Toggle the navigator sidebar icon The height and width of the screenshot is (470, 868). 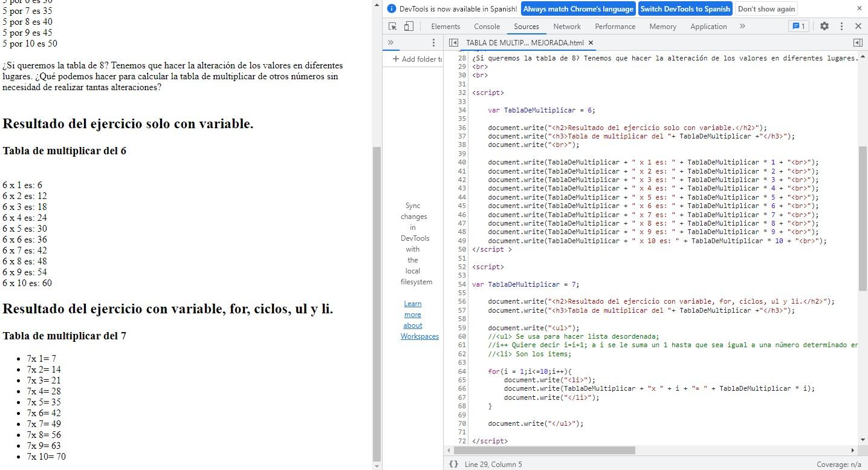[453, 42]
